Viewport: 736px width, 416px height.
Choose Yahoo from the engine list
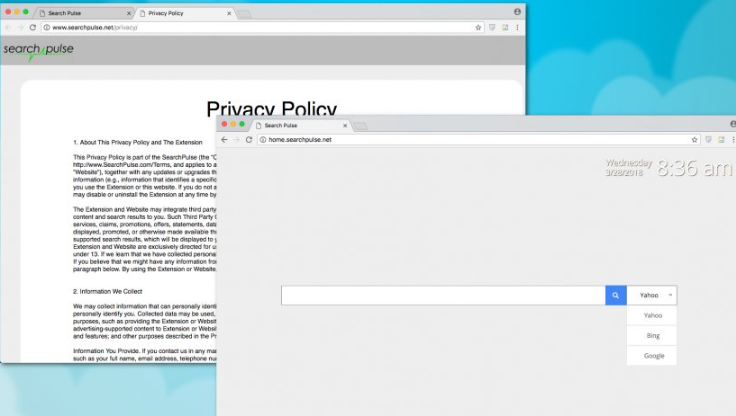pyautogui.click(x=652, y=316)
